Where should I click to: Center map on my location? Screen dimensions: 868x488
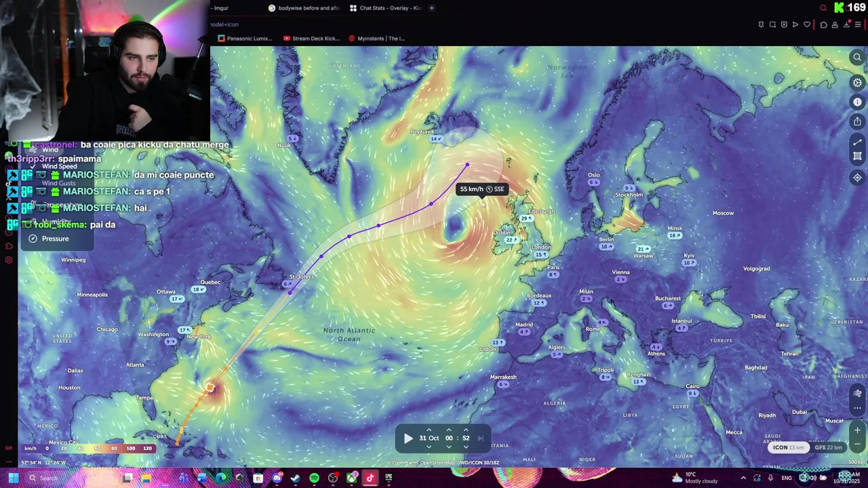click(857, 178)
